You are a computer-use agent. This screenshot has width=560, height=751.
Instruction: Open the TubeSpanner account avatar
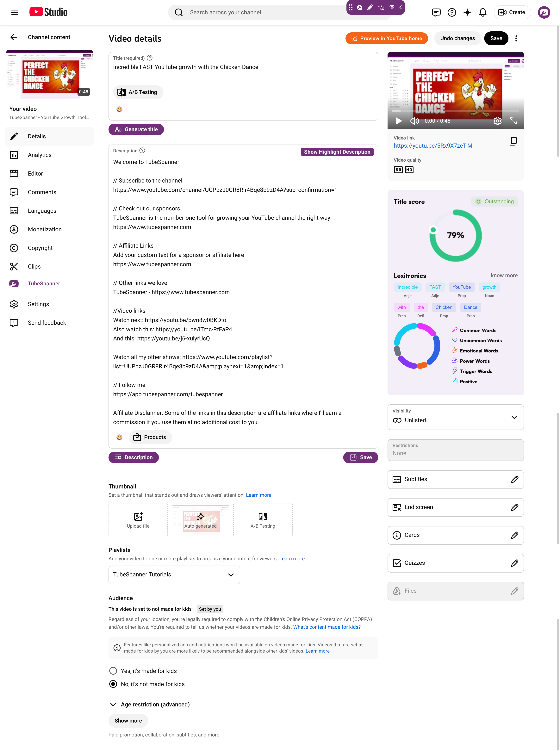pos(544,13)
